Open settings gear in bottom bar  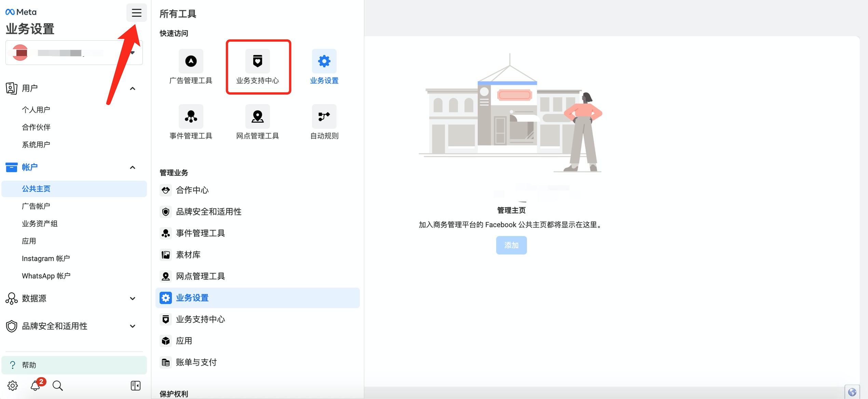[13, 386]
